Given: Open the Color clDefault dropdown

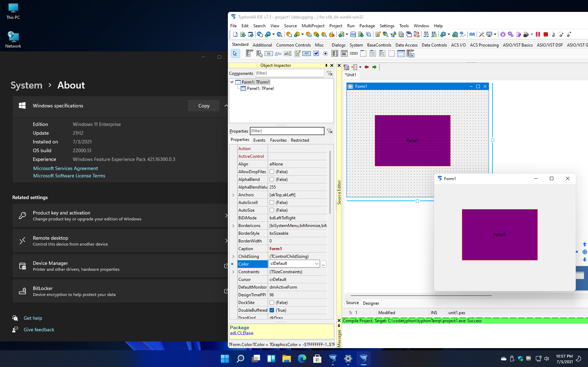Looking at the screenshot, I should [316, 264].
